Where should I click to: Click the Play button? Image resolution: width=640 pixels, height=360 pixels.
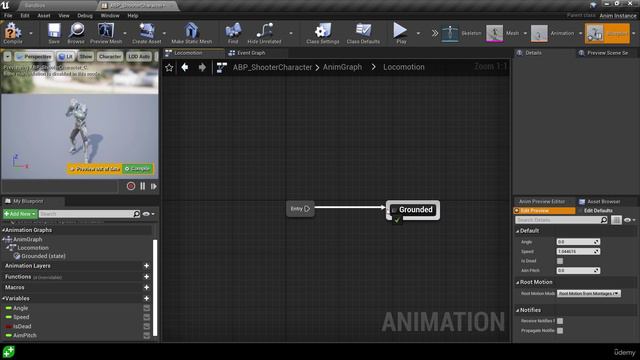coord(401,33)
